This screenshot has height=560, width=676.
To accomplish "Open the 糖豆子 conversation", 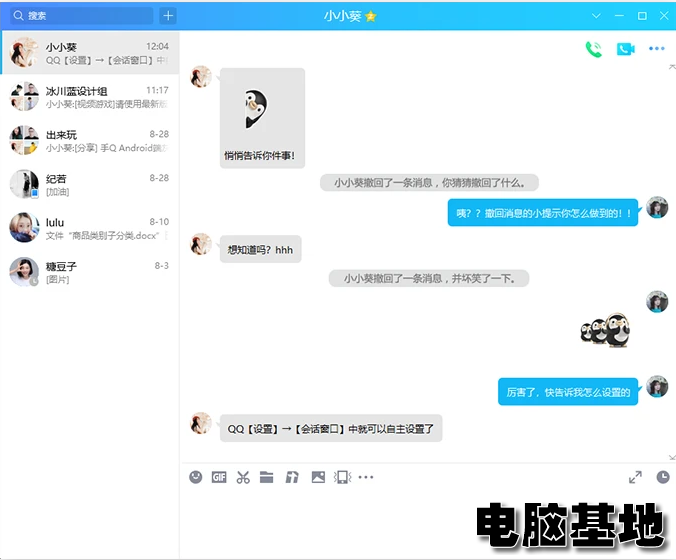I will point(90,272).
